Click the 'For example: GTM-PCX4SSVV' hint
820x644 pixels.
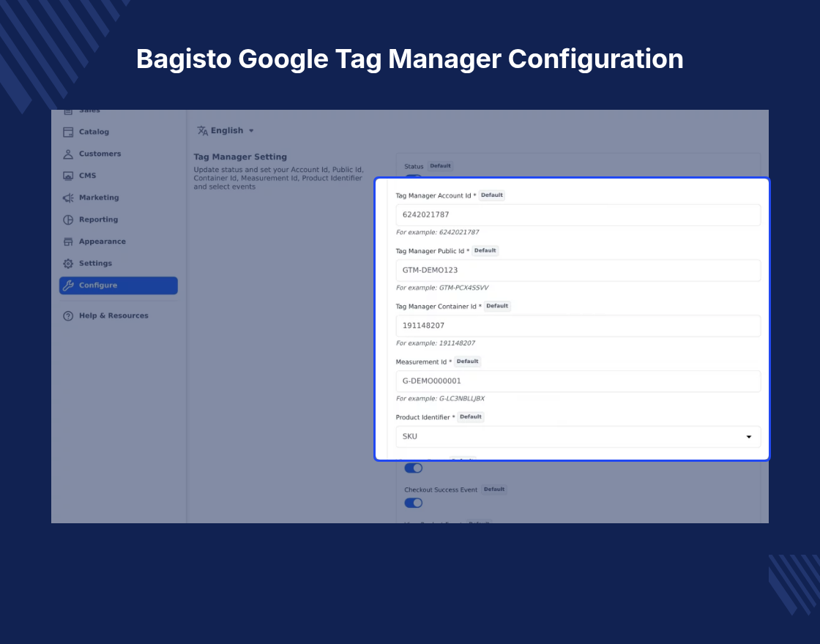point(442,288)
